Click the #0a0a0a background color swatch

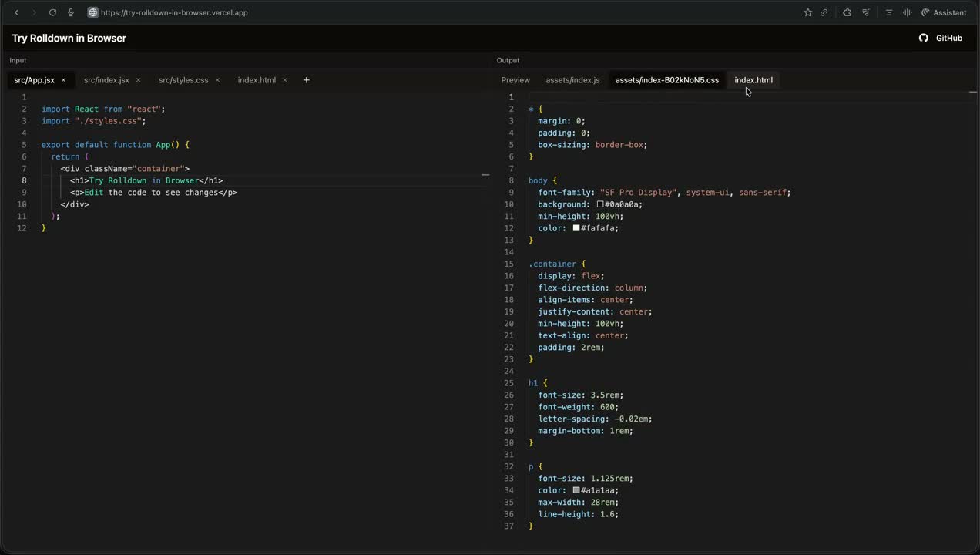coord(600,204)
